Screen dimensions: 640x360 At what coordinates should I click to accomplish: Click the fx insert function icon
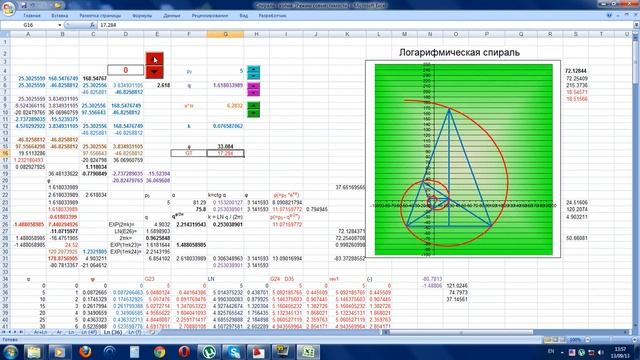pos(92,25)
